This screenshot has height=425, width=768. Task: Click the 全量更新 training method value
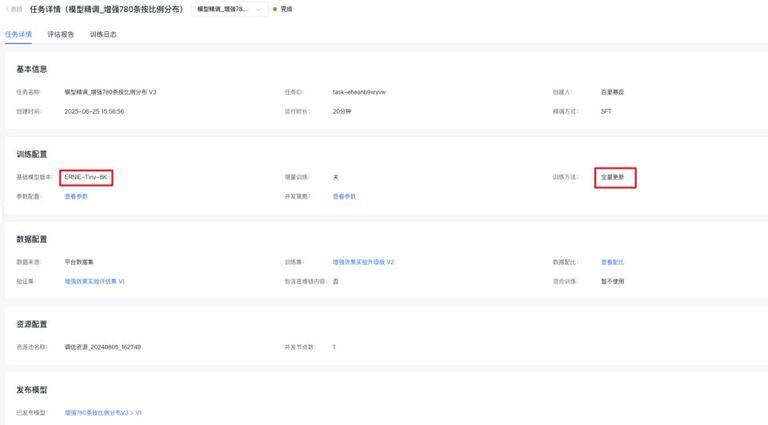[612, 177]
